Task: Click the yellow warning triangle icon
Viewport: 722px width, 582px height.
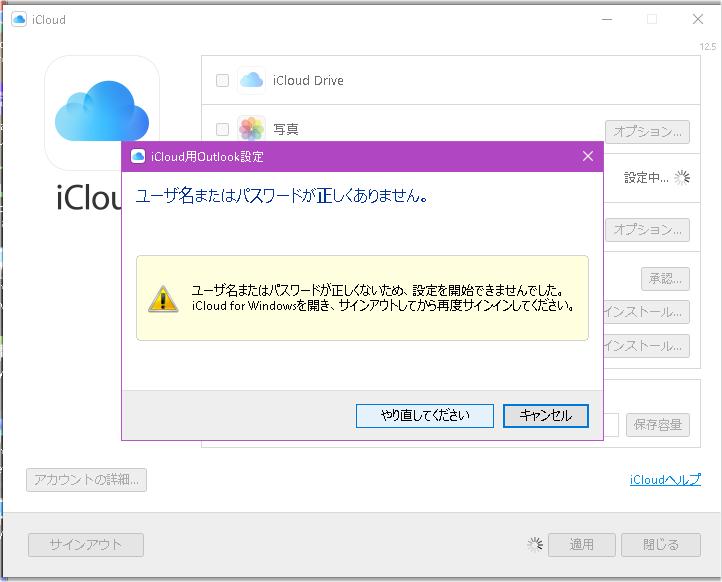Action: (163, 298)
